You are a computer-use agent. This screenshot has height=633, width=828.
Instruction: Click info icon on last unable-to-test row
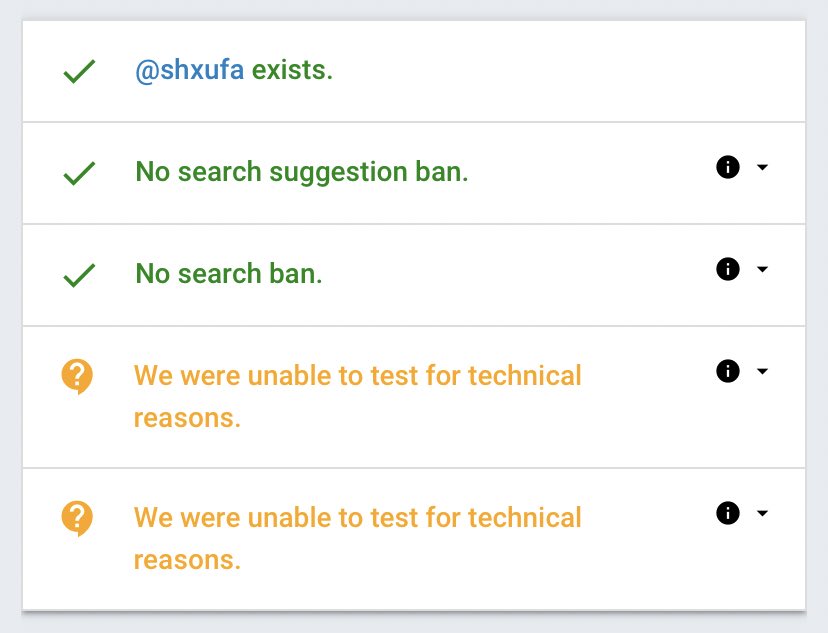point(728,513)
